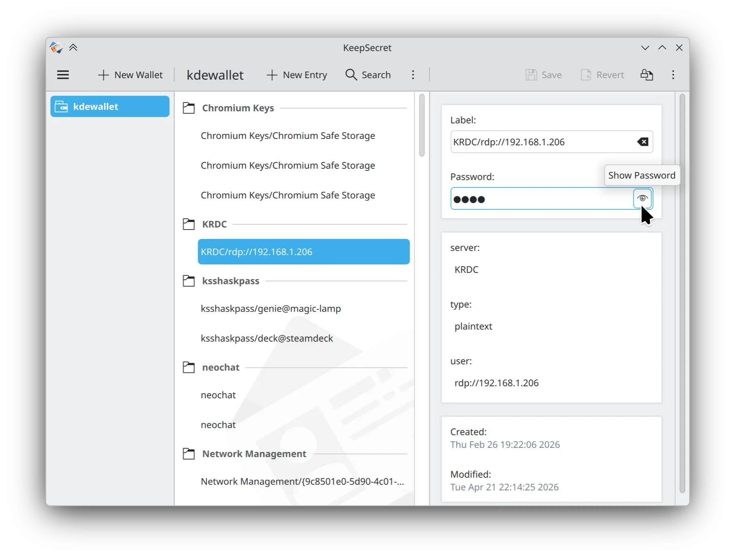
Task: Click the Chromium Keys folder icon
Action: [189, 108]
